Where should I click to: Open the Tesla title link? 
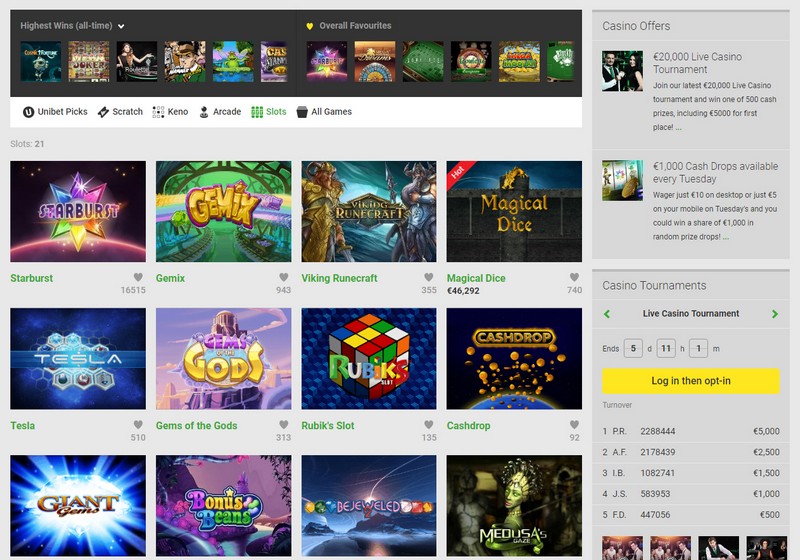pos(22,425)
